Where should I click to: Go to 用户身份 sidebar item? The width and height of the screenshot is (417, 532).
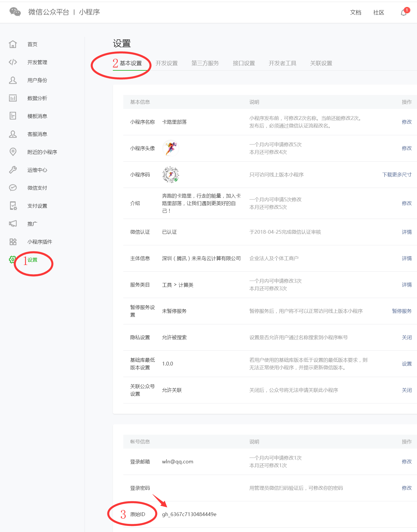[x=37, y=80]
